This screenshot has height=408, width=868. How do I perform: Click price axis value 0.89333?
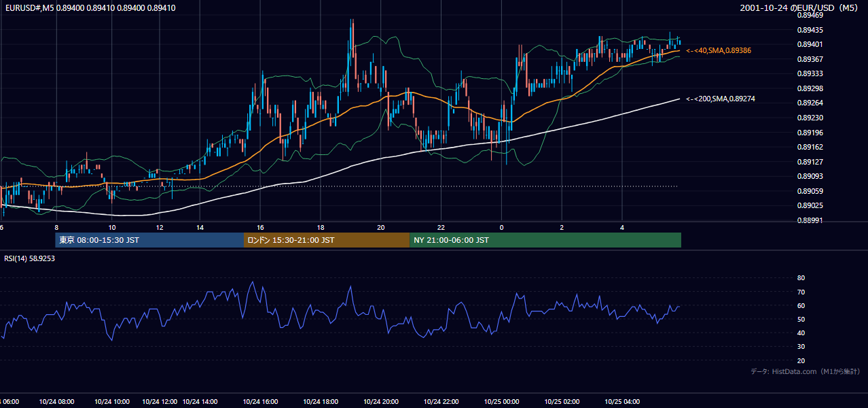coord(812,73)
